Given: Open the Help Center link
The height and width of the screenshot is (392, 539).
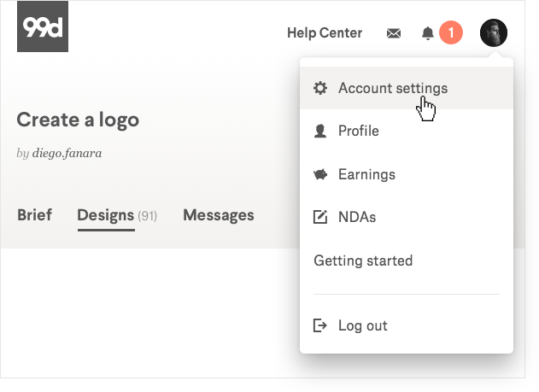Looking at the screenshot, I should [x=325, y=33].
